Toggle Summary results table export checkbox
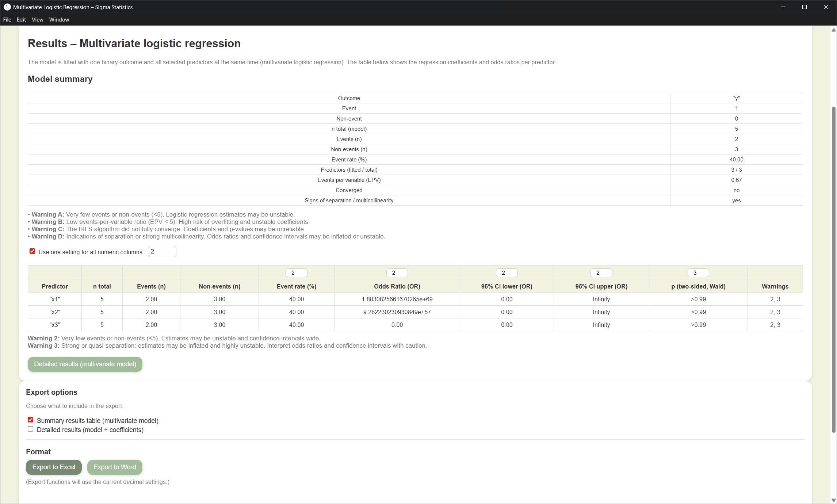Viewport: 837px width, 504px height. (x=30, y=420)
